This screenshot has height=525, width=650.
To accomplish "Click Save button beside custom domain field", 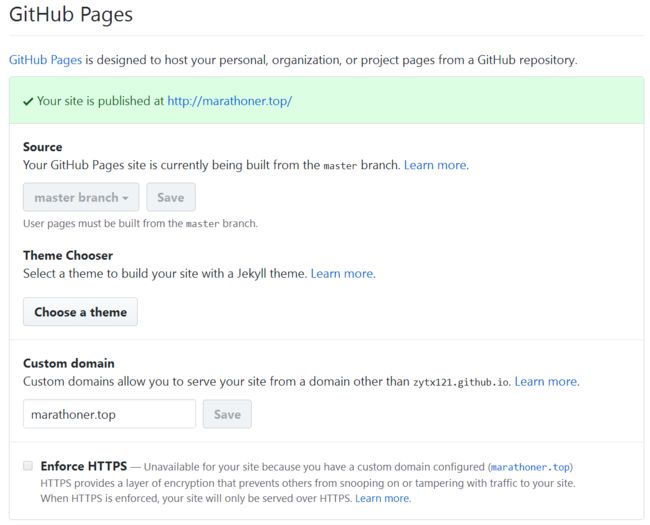I will tap(227, 414).
